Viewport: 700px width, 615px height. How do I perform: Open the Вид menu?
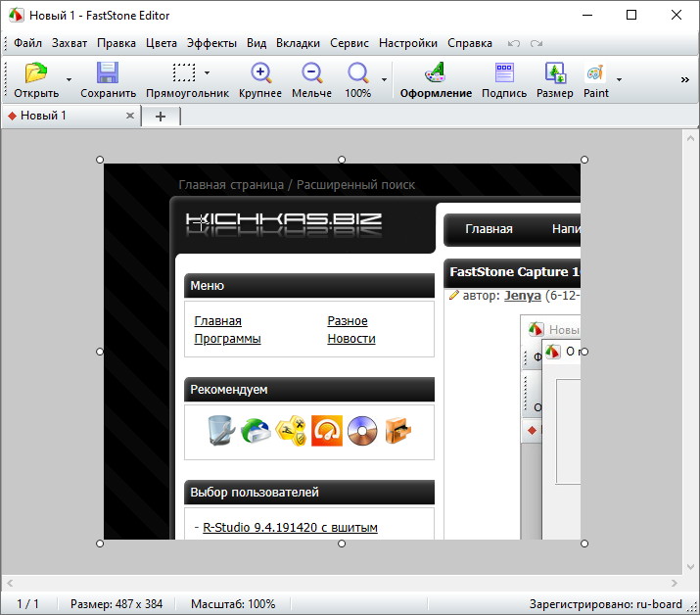click(257, 43)
